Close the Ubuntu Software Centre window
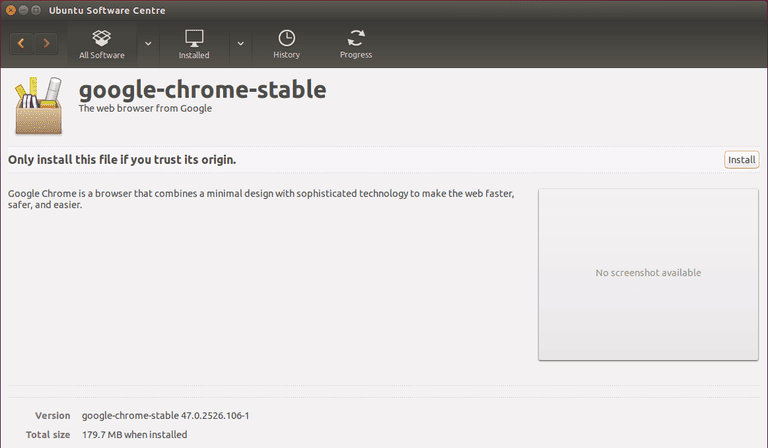Screen dimensions: 768x448 pos(11,11)
